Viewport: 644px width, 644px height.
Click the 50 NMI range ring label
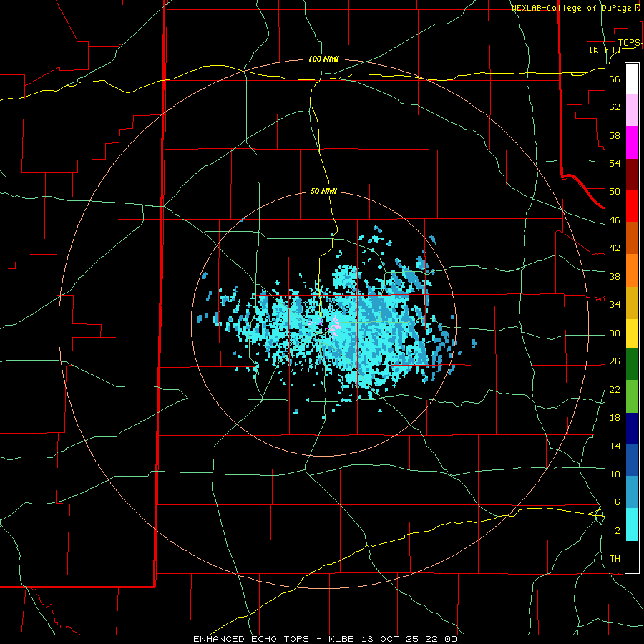click(323, 191)
